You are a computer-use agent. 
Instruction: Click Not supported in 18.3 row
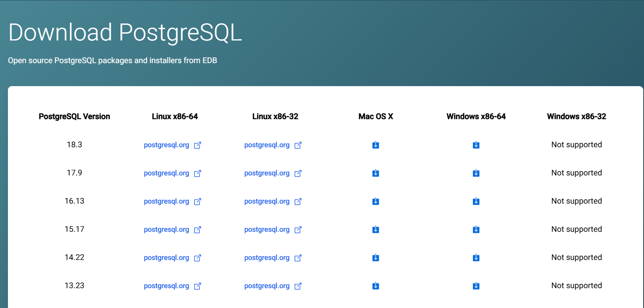(x=577, y=144)
